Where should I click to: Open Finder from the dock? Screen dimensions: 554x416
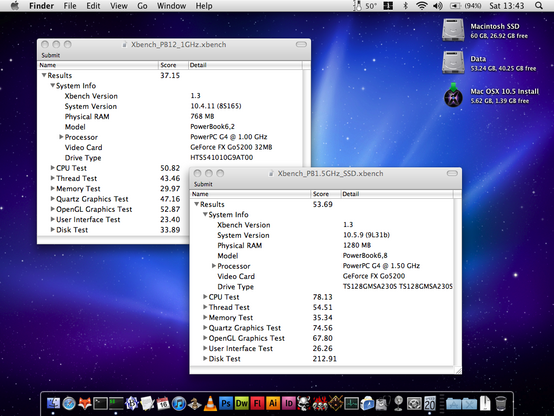click(53, 403)
